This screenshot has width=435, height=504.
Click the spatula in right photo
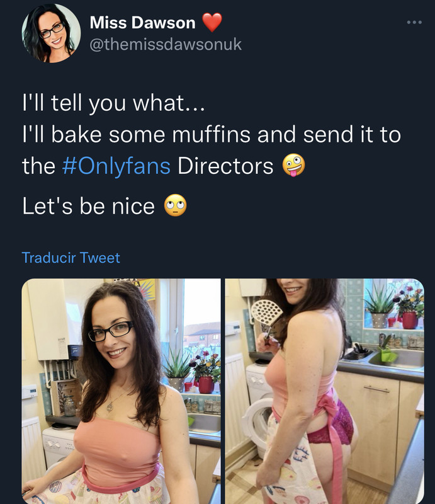coord(266,320)
